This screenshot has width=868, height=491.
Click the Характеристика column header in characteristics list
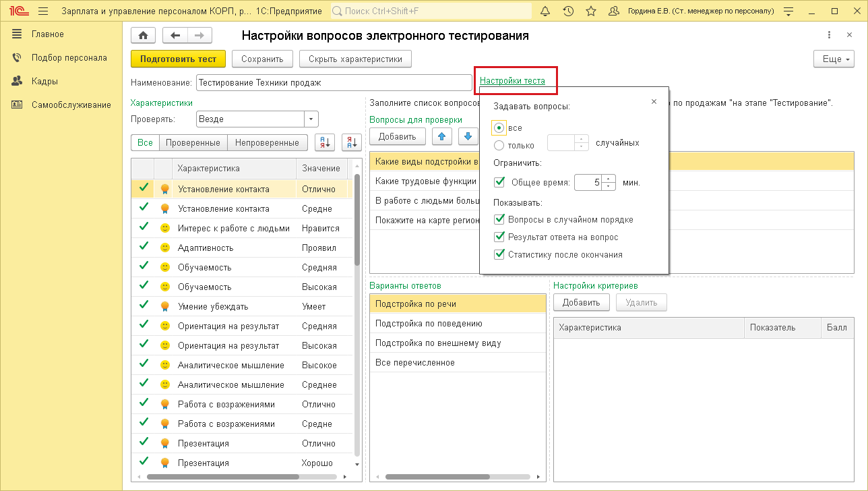[x=234, y=169]
